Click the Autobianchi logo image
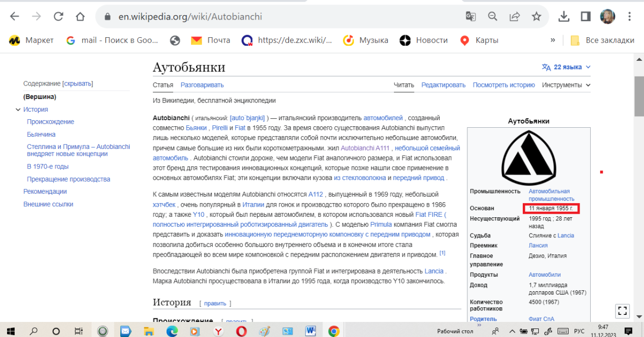 click(x=529, y=157)
